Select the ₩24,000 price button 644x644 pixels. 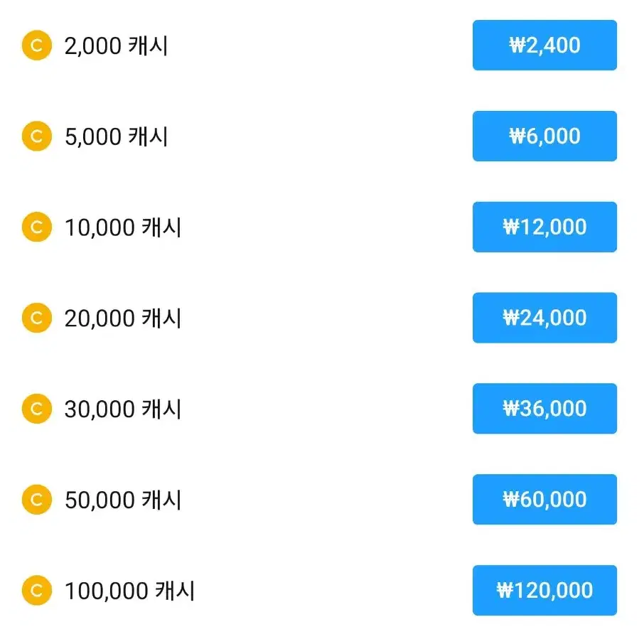(x=544, y=318)
